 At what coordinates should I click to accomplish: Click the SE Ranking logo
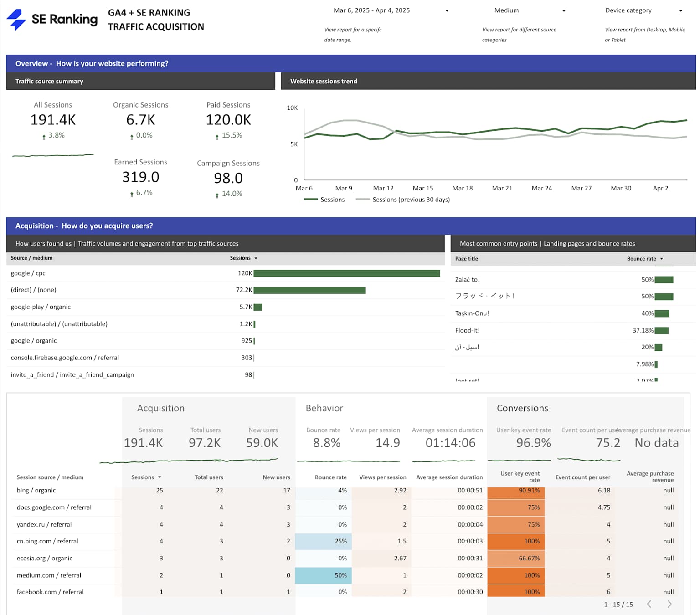(51, 19)
